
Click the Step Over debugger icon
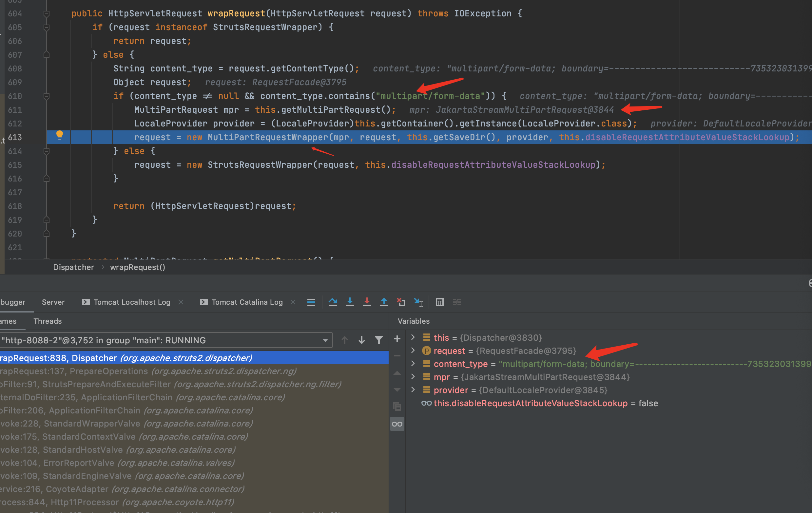point(333,302)
